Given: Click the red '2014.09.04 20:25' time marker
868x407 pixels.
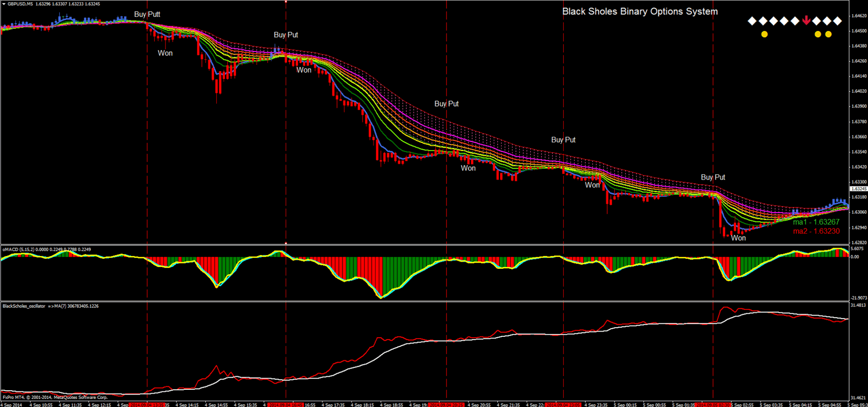Looking at the screenshot, I should pyautogui.click(x=446, y=405).
